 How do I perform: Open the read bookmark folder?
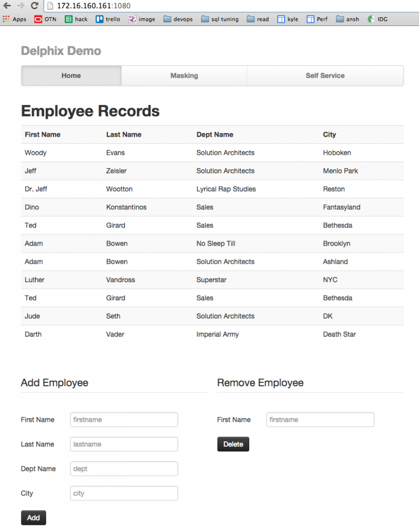pyautogui.click(x=258, y=19)
